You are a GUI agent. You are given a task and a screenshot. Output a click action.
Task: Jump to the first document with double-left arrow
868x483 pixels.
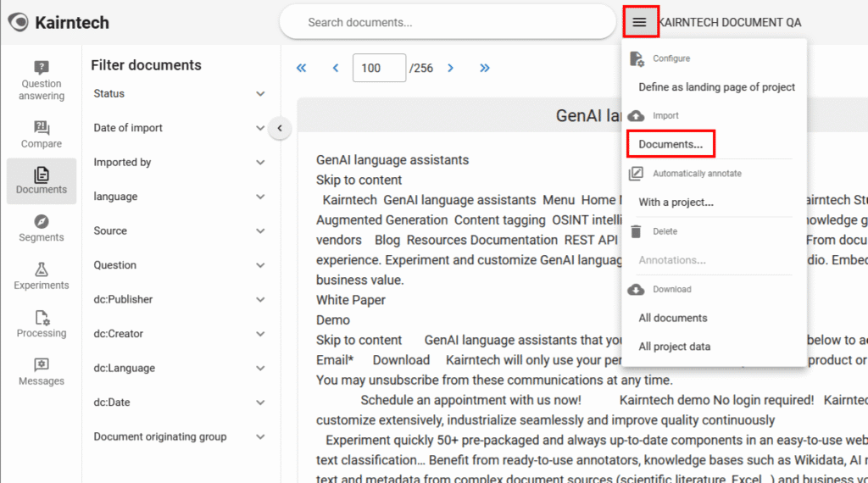(x=302, y=68)
